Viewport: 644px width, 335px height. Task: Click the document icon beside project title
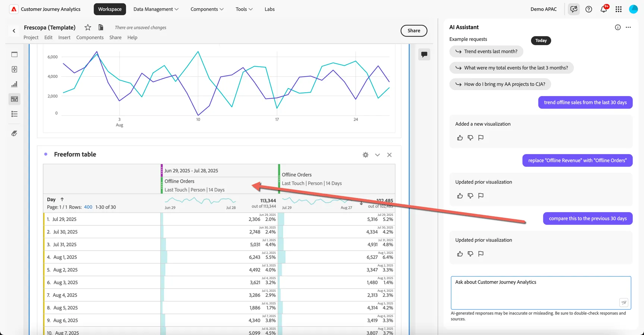[x=101, y=27]
